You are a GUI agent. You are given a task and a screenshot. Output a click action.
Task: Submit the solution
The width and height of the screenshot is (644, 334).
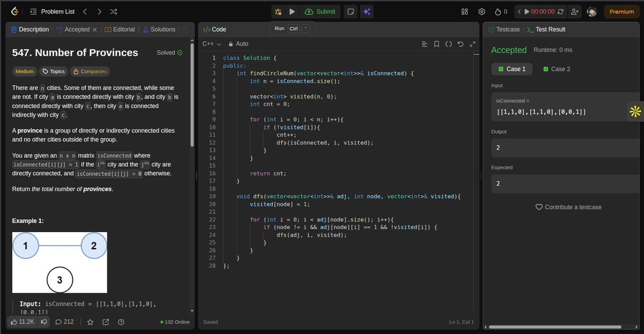click(320, 11)
